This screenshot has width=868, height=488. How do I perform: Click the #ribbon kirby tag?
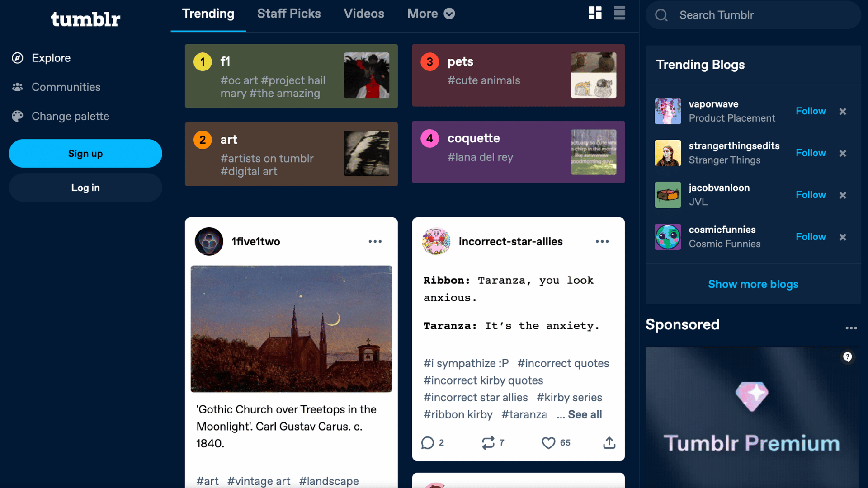click(458, 414)
